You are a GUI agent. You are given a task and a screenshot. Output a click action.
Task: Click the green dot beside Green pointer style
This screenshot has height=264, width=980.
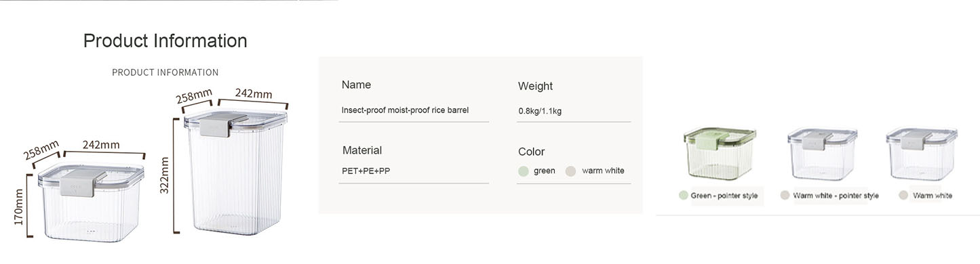pos(683,196)
